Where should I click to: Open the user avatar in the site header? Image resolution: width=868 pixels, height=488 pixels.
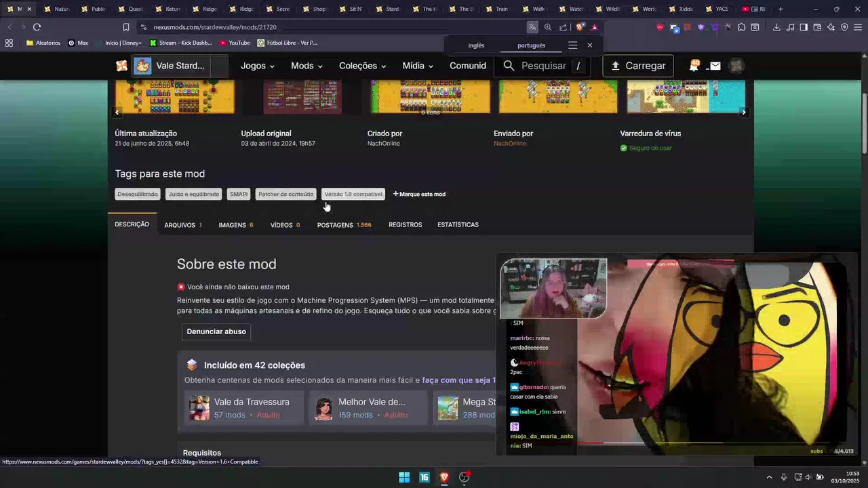pyautogui.click(x=736, y=66)
